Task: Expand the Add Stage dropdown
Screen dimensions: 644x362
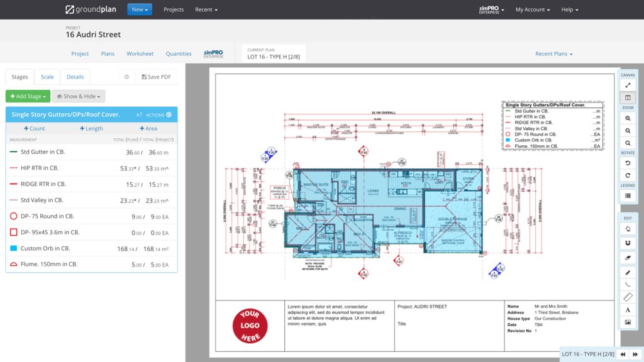Action: click(x=28, y=96)
